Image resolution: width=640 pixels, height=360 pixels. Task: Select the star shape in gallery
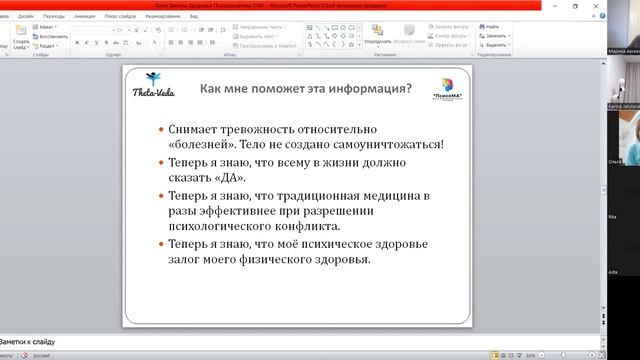point(351,44)
